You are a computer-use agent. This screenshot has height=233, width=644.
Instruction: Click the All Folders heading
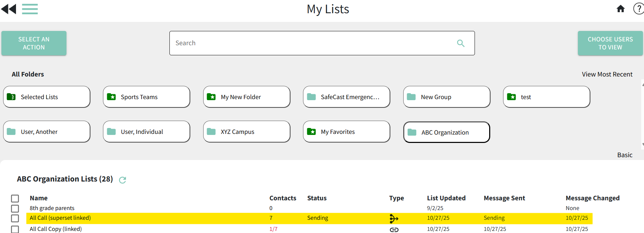(x=28, y=74)
